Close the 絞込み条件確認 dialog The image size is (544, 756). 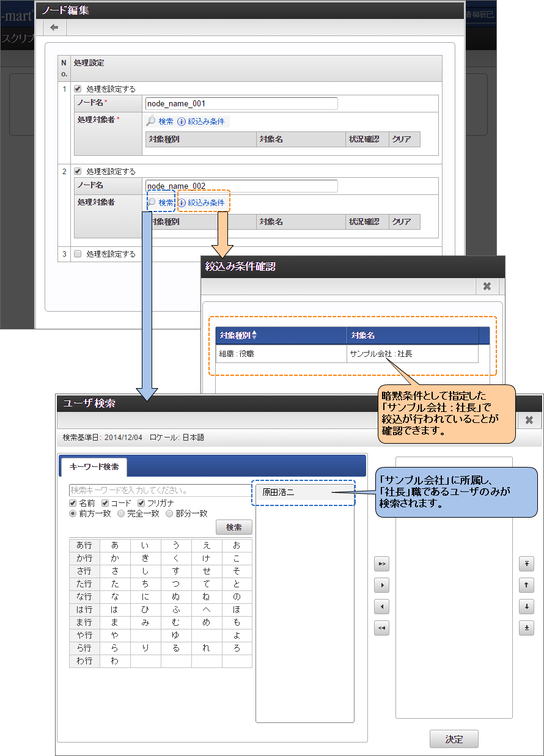(x=487, y=286)
